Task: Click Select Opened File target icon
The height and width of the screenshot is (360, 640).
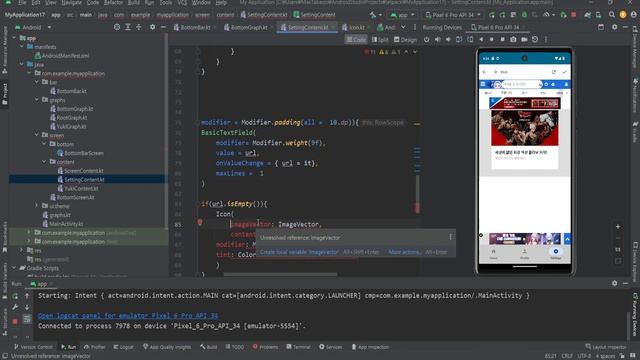Action: tap(117, 27)
